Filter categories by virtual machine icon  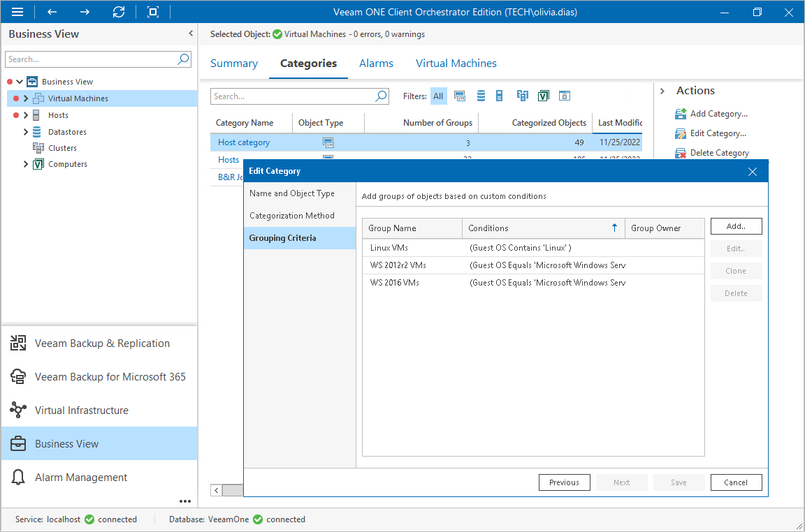[x=460, y=96]
